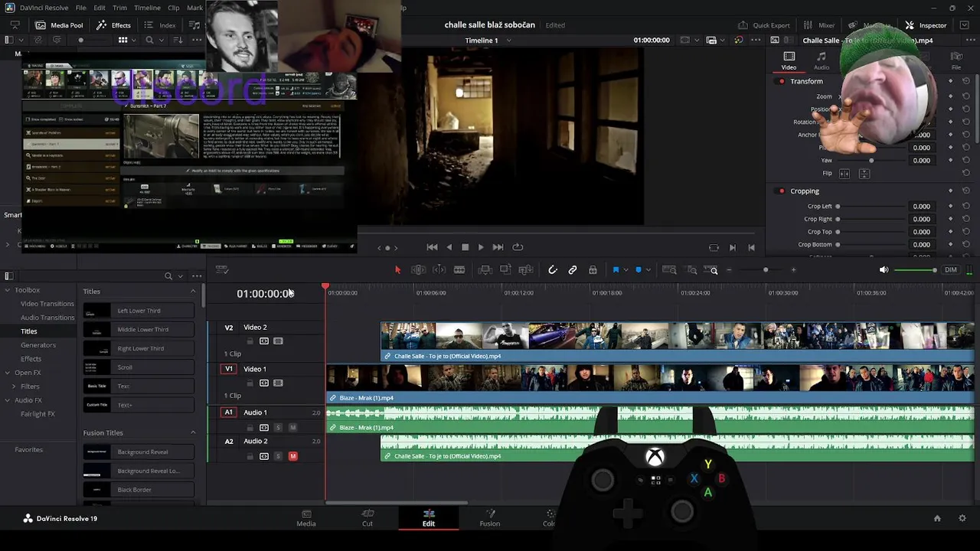Solo the Audio 1 track
Image resolution: width=980 pixels, height=551 pixels.
pyautogui.click(x=278, y=427)
